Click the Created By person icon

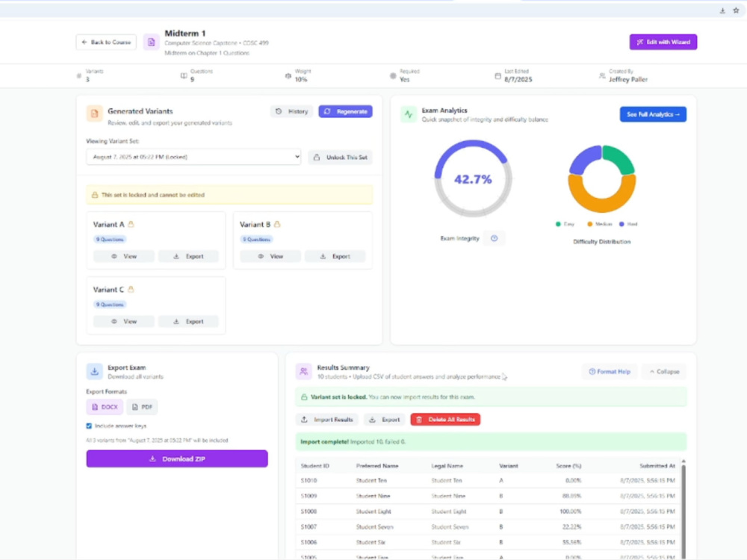pos(602,75)
